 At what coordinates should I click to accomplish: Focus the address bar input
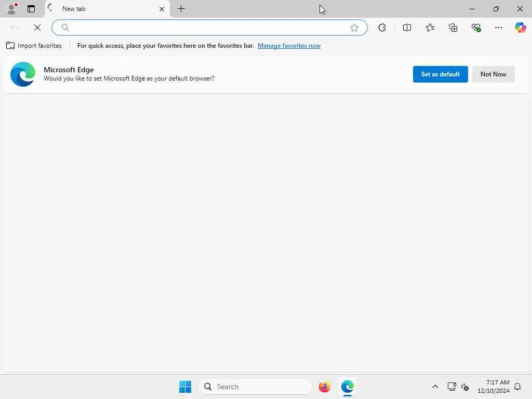click(209, 28)
